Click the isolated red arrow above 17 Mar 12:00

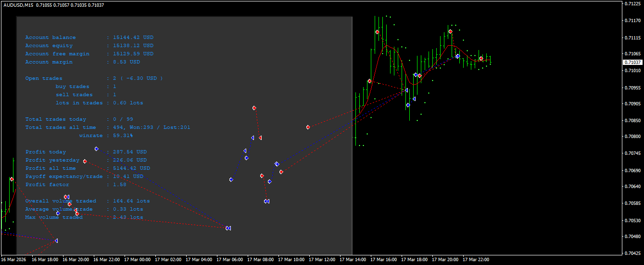[308, 127]
